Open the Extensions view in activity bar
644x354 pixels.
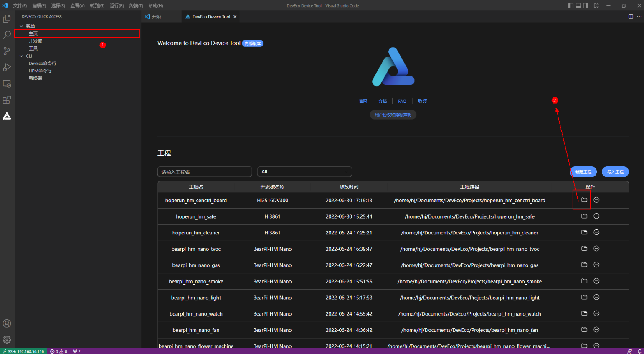(x=7, y=100)
